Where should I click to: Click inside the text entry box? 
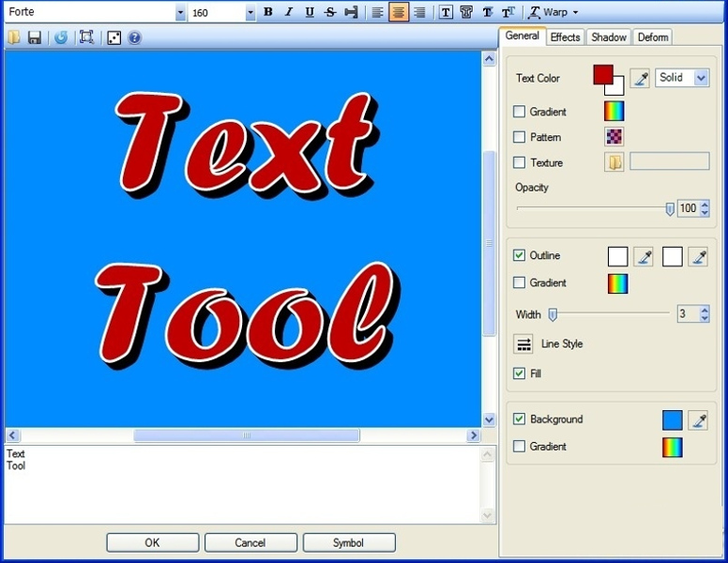click(242, 484)
